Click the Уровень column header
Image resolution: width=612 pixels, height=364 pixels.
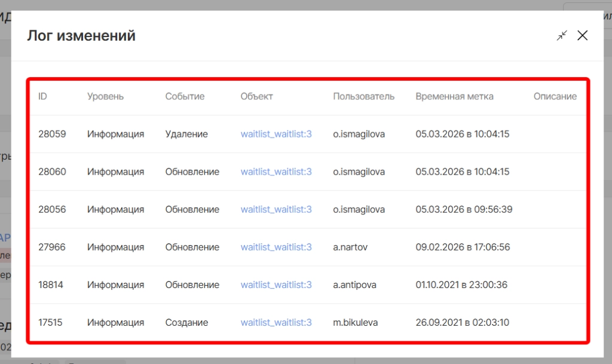tap(105, 96)
